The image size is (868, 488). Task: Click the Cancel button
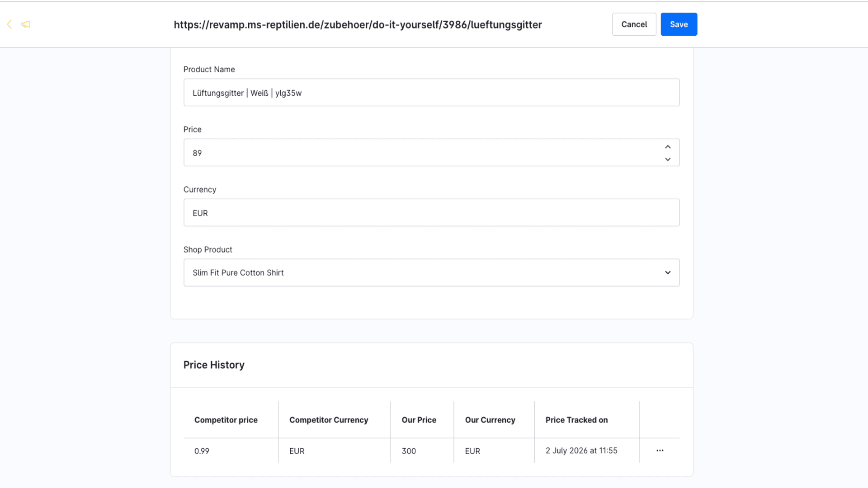click(634, 24)
